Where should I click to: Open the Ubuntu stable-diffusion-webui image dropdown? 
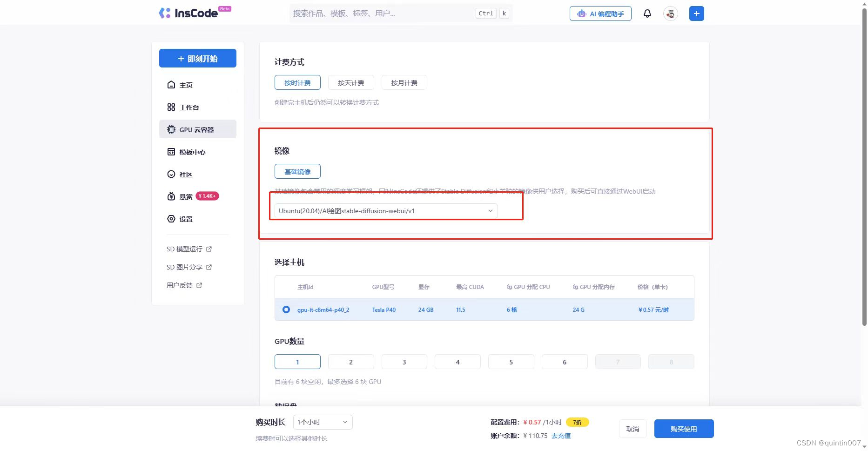[386, 211]
